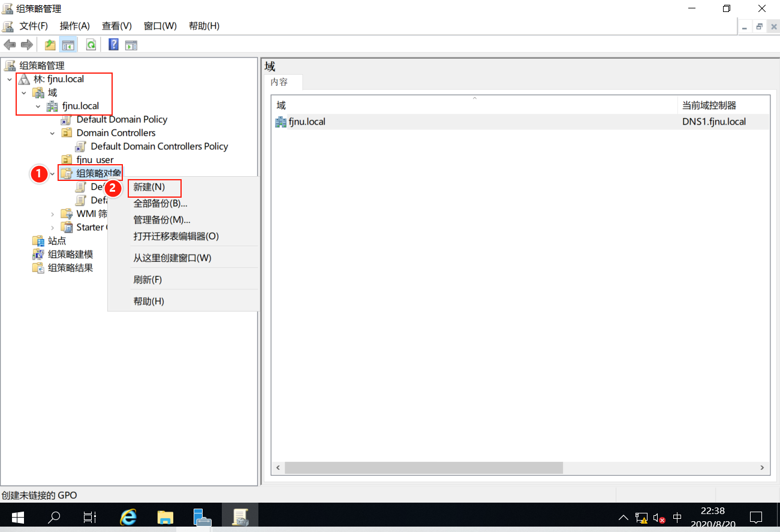Screen dimensions: 780x532
Task: Click volume speaker icon in system tray
Action: point(659,518)
